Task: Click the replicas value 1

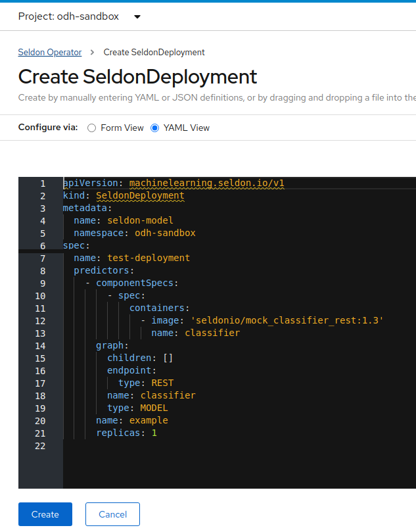Action: click(x=154, y=433)
